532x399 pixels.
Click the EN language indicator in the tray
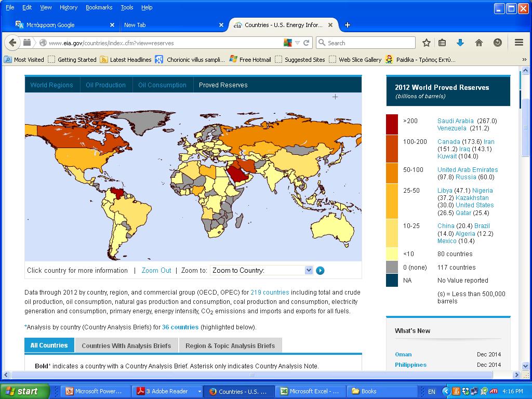(x=431, y=392)
